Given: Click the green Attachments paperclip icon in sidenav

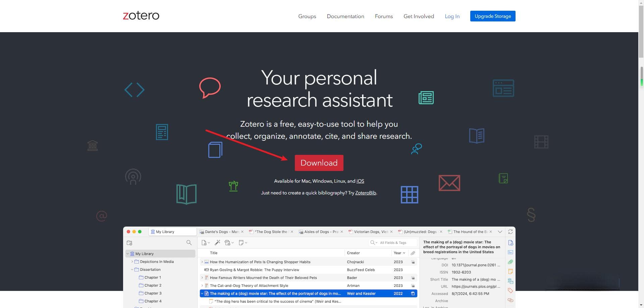Looking at the screenshot, I should (511, 262).
